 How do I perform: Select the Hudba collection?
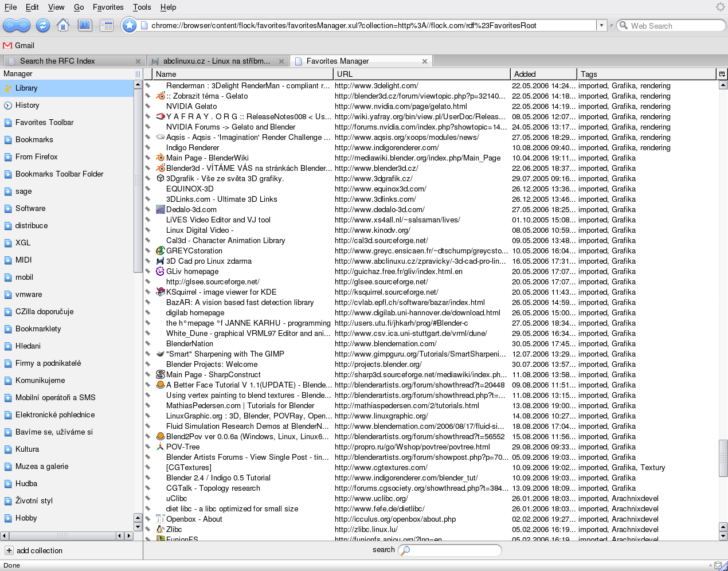coord(66,484)
